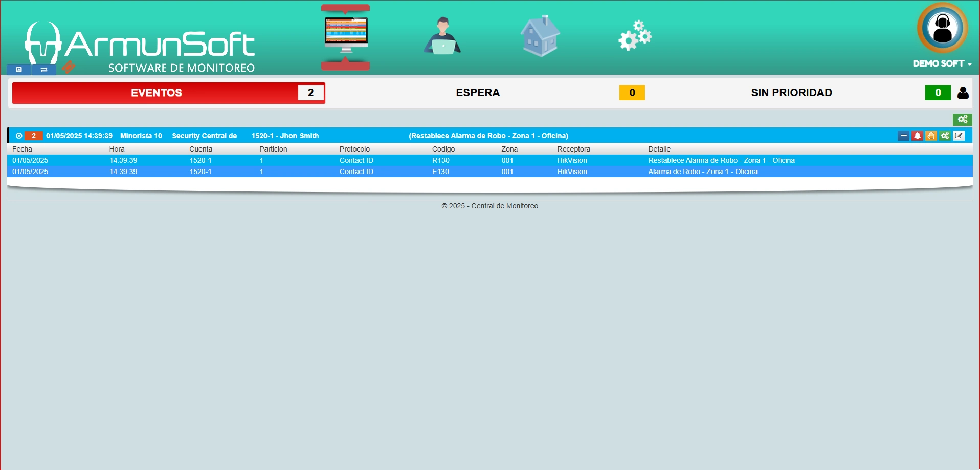Open the blue house accounts icon
The image size is (980, 470).
click(x=540, y=36)
